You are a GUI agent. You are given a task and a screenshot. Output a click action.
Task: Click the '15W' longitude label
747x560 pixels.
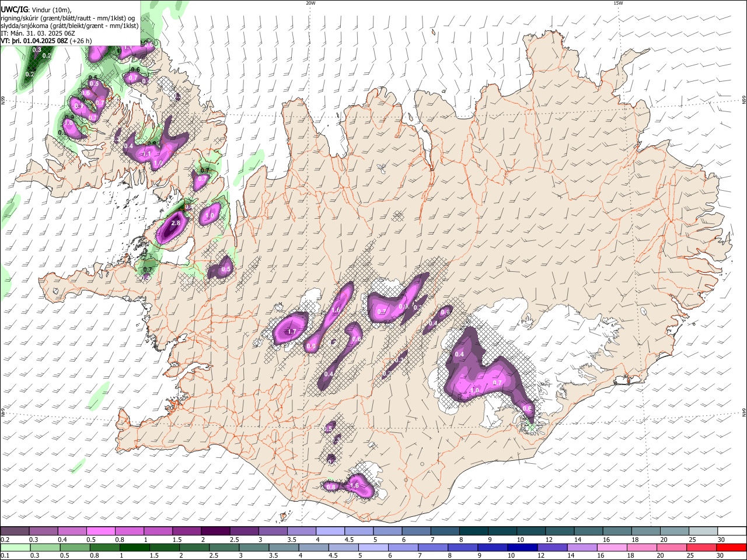pyautogui.click(x=618, y=3)
